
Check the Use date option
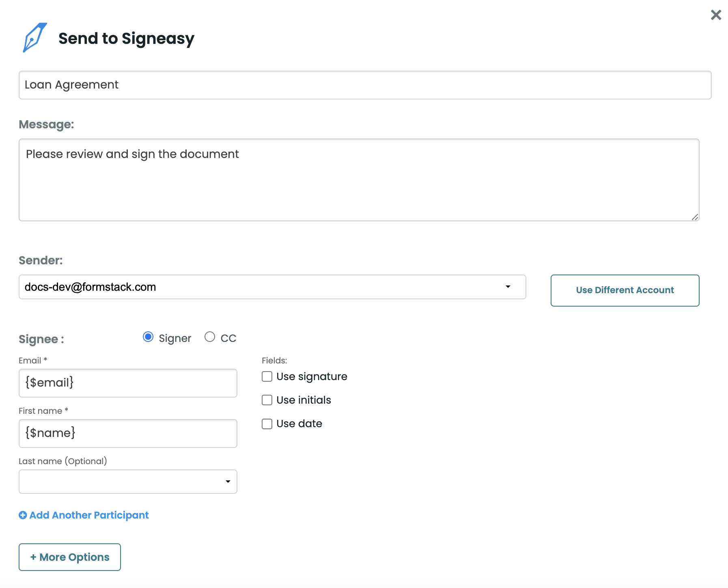(267, 424)
